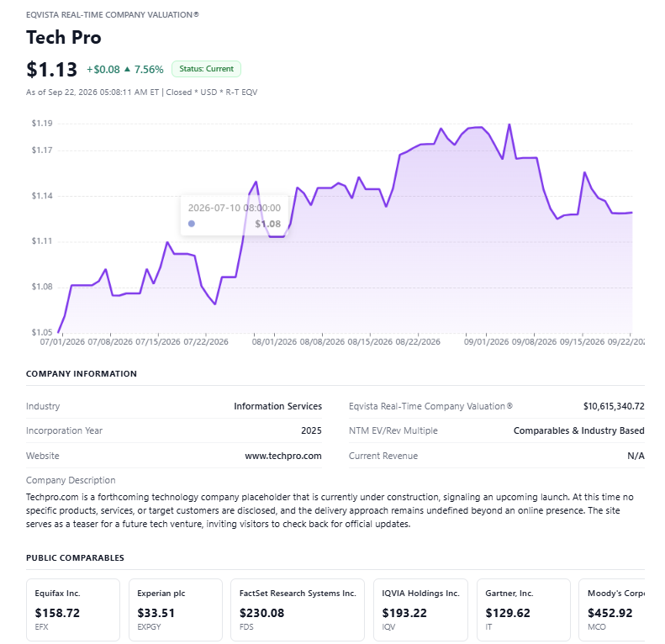Click the 08/15/2026 x-axis date
Viewport: 665px width, 644px height.
(x=370, y=342)
